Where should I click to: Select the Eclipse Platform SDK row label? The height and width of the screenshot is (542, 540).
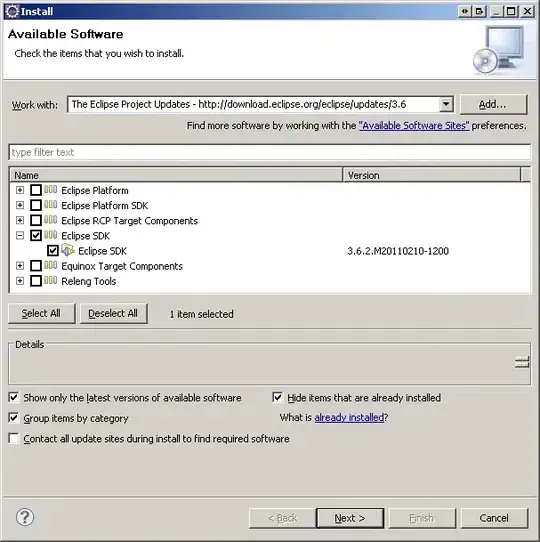(x=105, y=206)
